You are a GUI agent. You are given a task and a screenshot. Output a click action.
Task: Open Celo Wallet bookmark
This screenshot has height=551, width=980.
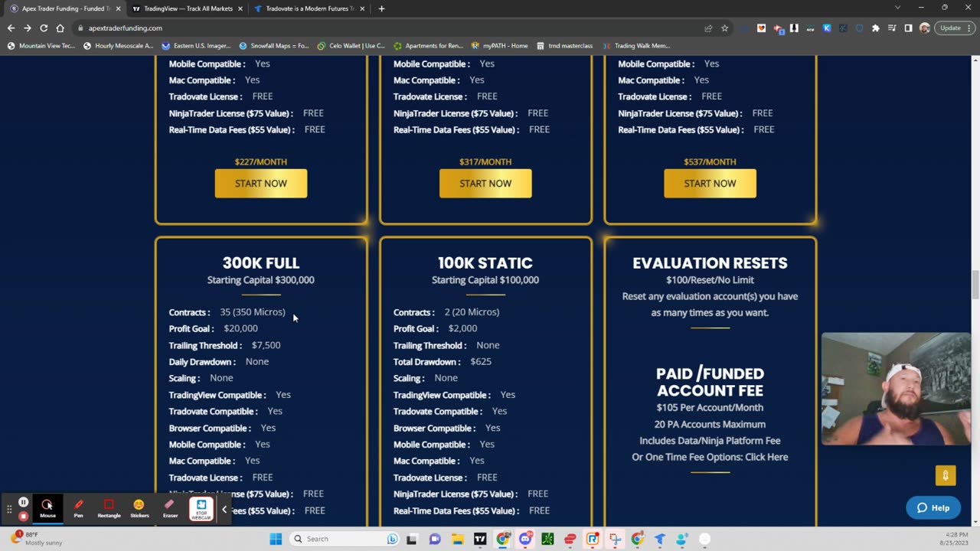pyautogui.click(x=351, y=46)
